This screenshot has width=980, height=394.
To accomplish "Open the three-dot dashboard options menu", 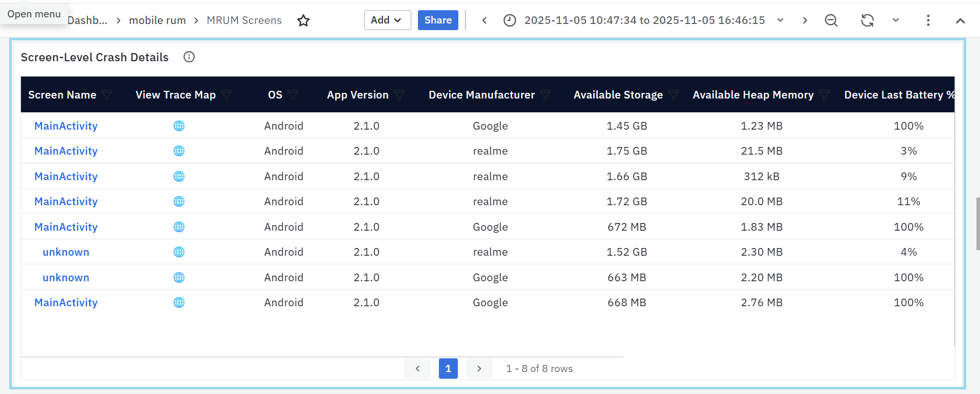I will point(928,20).
